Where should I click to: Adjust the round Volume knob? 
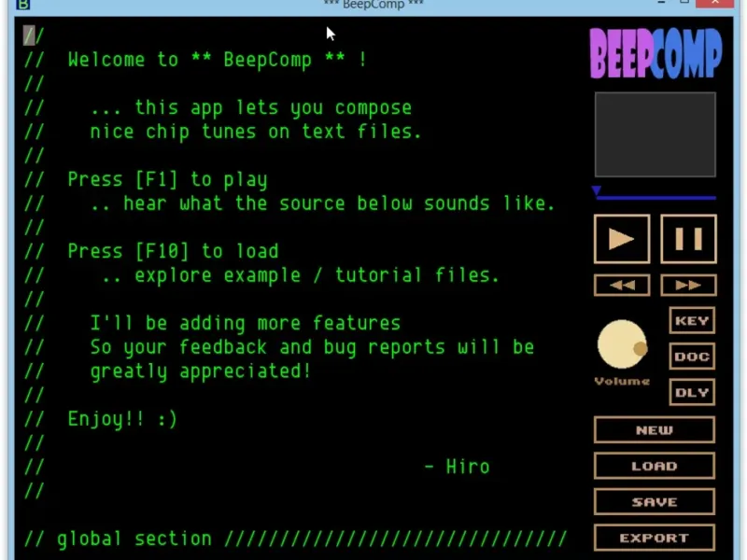622,343
